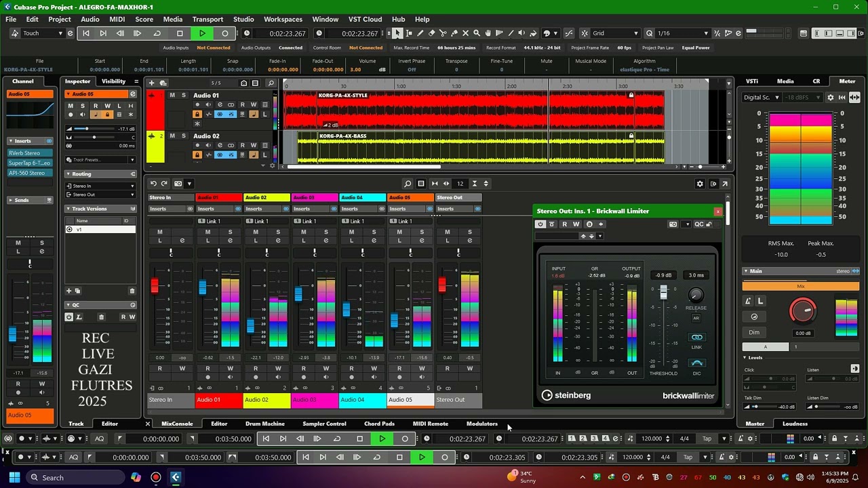Click the MixConsole search channel magnifier
This screenshot has width=868, height=488.
[408, 184]
